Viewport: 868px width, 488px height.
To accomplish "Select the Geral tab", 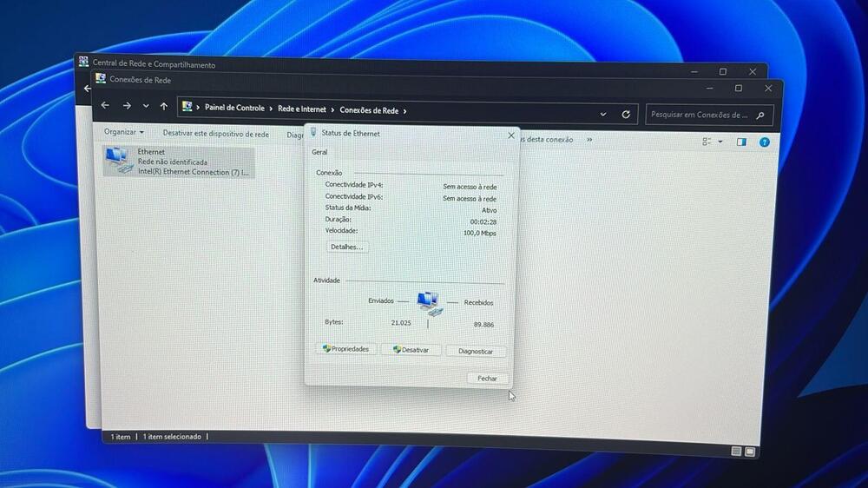I will 319,152.
